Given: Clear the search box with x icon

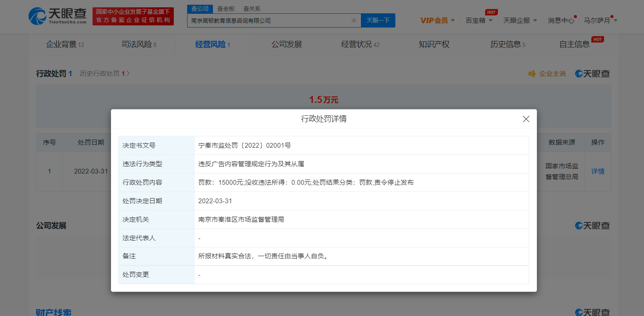Looking at the screenshot, I should [x=354, y=20].
